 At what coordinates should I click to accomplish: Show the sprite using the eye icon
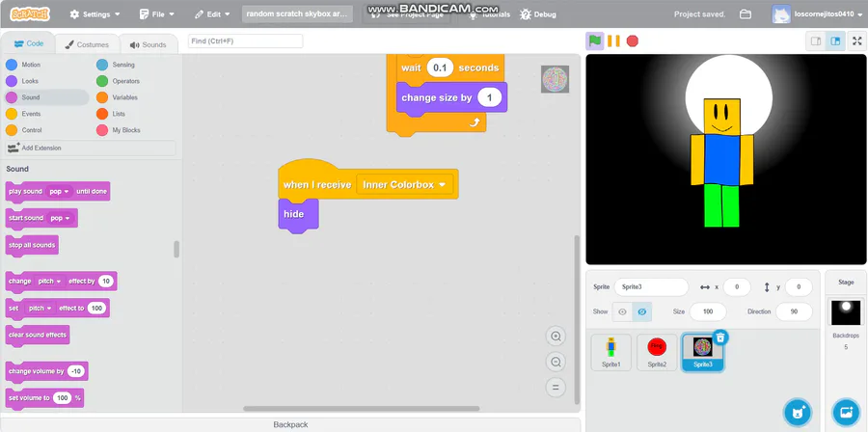coord(622,312)
